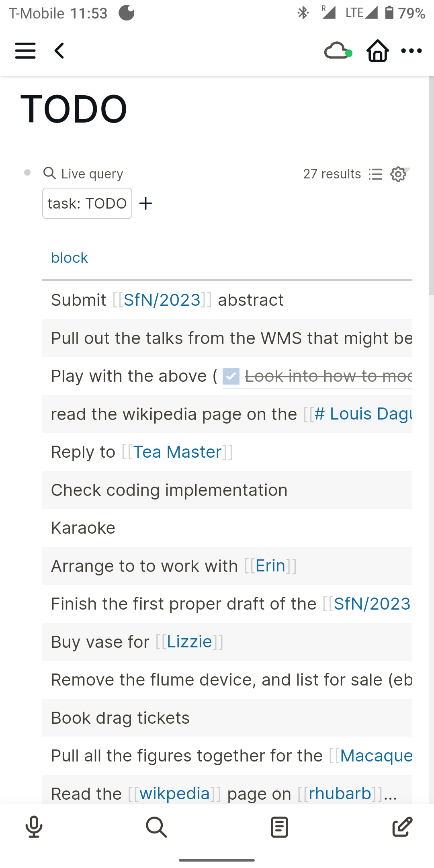Follow the 'Tea Master' link

(178, 452)
